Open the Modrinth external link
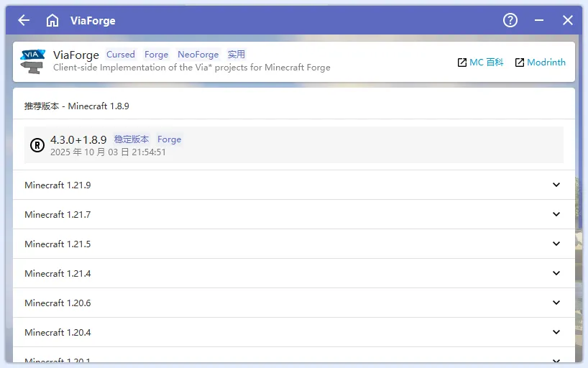 pos(540,63)
